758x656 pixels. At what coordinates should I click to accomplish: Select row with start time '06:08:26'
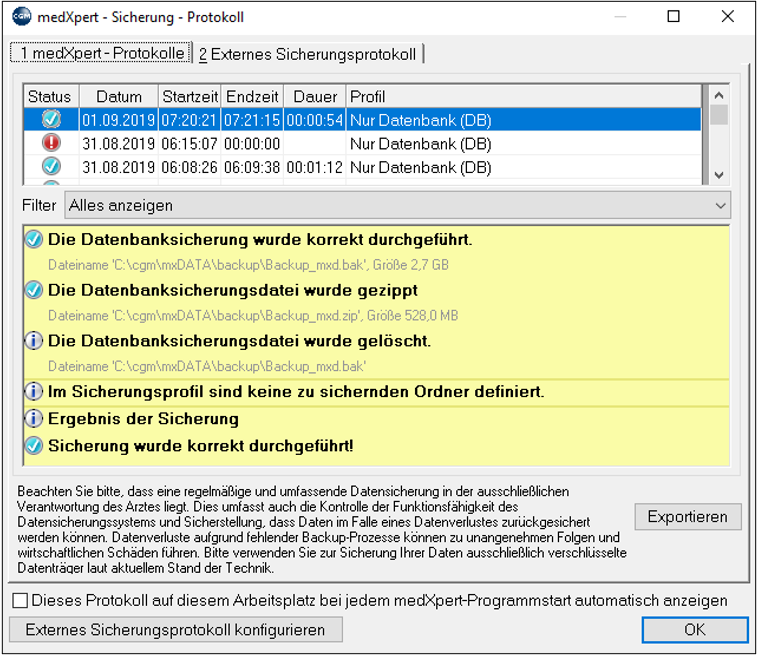click(189, 167)
